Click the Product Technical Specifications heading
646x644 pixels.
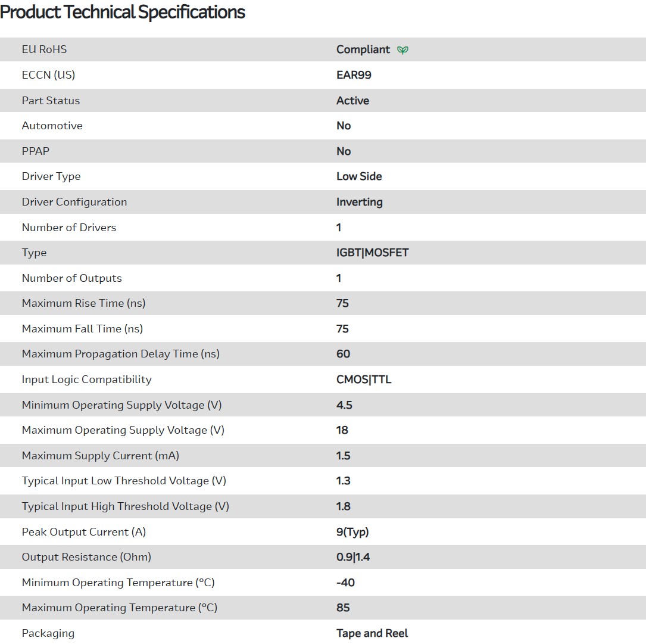coord(123,12)
